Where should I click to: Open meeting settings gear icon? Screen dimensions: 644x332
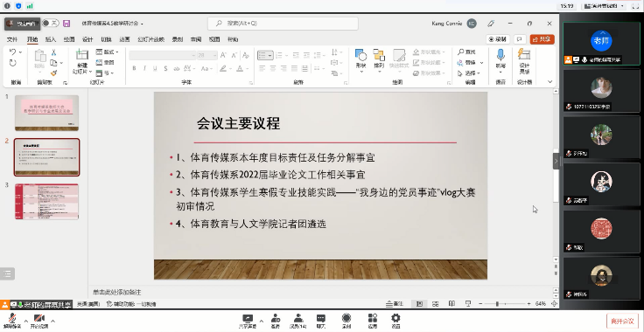coord(395,321)
